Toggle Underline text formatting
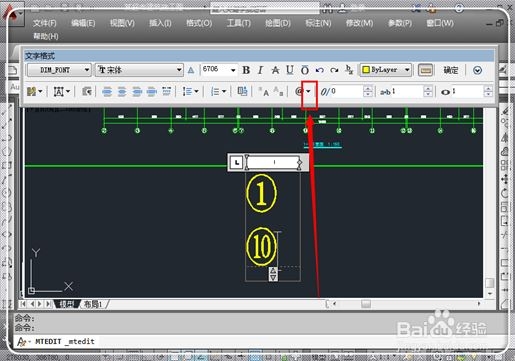515x361 pixels. [x=290, y=70]
